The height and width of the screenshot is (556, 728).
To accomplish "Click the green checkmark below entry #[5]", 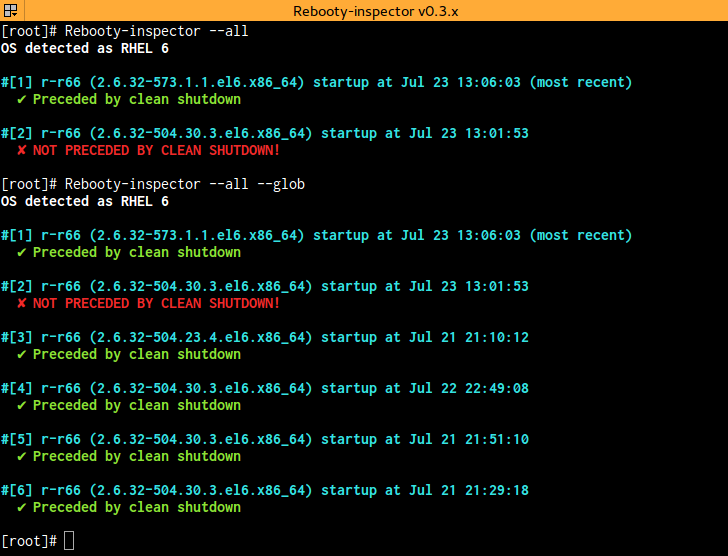I will tap(21, 457).
